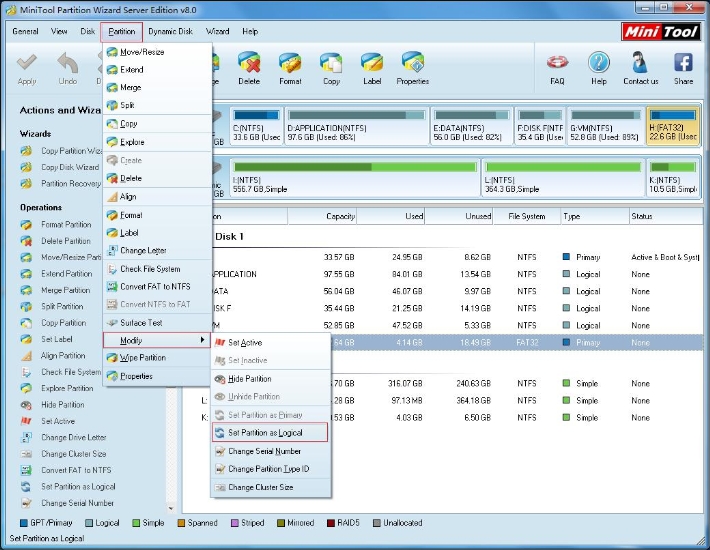Click the GPT/Primary legend color swatch
The height and width of the screenshot is (550, 710).
[25, 523]
